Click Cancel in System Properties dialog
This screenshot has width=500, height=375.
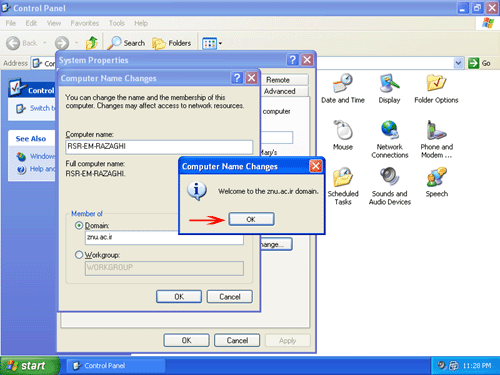(237, 340)
